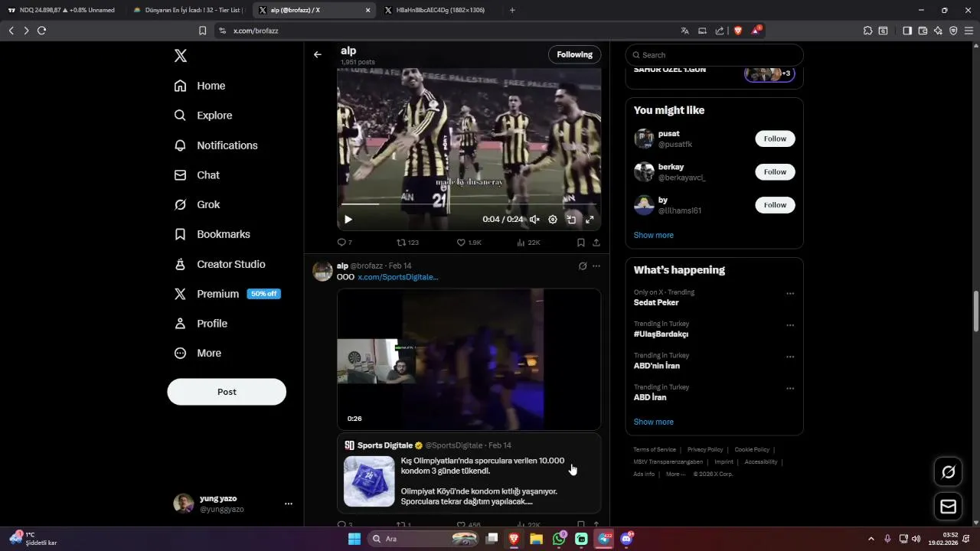Click the back arrow beside alp

[x=318, y=54]
